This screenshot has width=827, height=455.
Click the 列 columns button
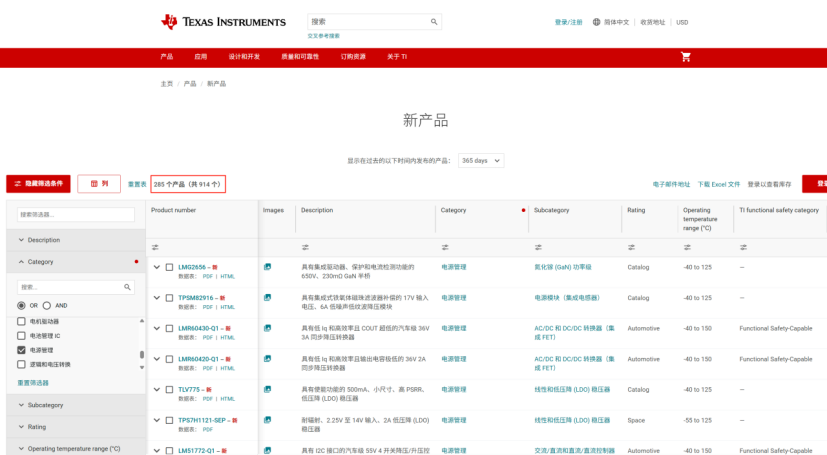click(99, 183)
